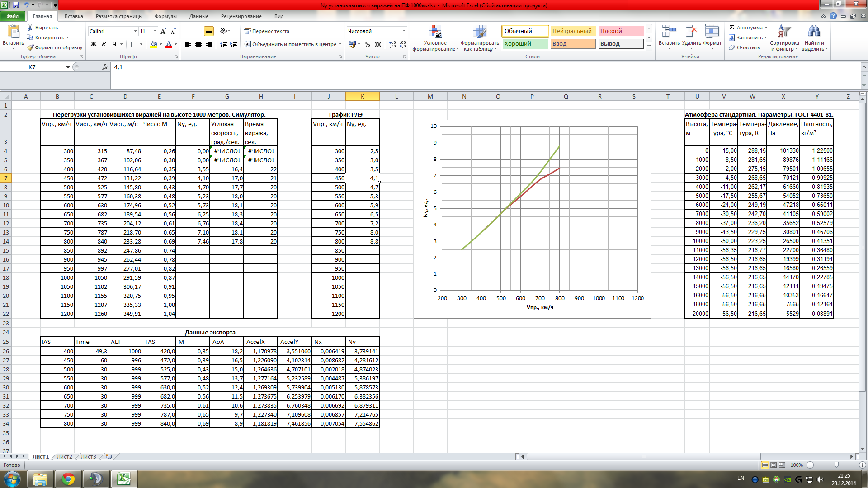Toggle Wrap Text (Перенос текста)
This screenshot has height=488, width=868.
[x=267, y=31]
